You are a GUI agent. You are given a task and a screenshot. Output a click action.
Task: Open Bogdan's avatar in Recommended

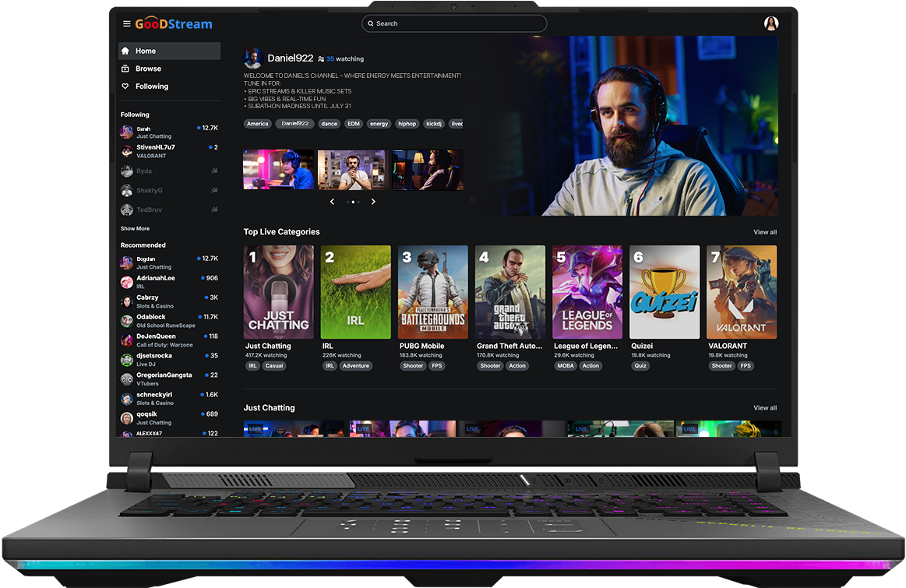click(x=126, y=262)
